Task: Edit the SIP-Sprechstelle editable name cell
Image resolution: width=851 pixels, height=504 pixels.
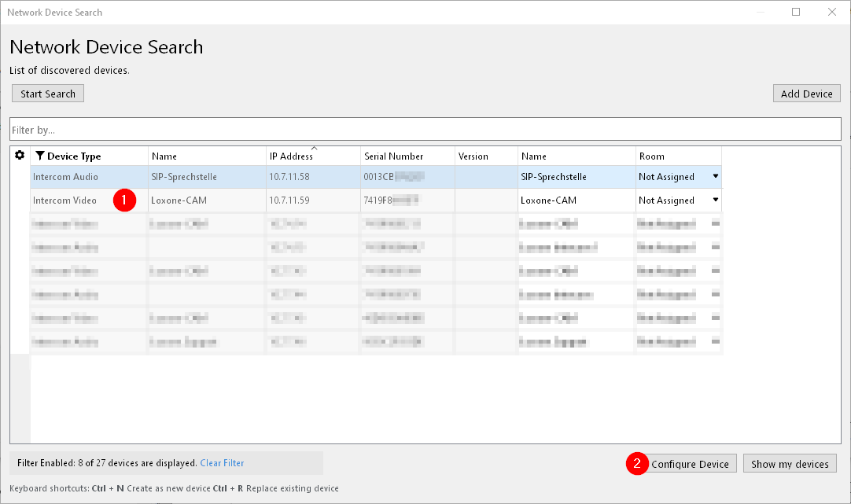Action: pyautogui.click(x=554, y=177)
